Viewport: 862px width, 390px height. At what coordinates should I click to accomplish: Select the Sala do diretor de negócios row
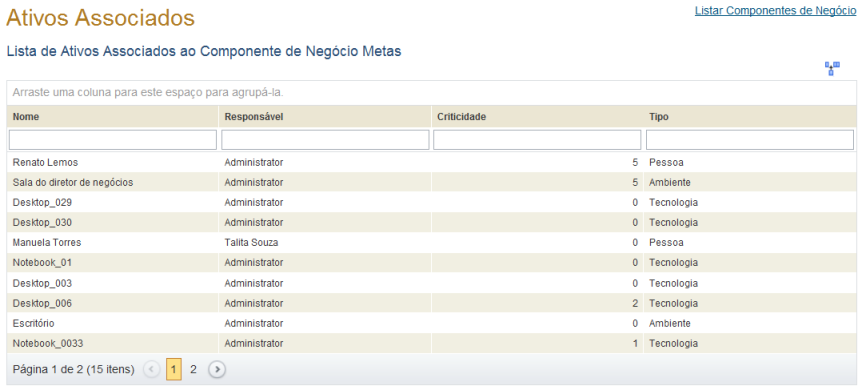coord(432,183)
